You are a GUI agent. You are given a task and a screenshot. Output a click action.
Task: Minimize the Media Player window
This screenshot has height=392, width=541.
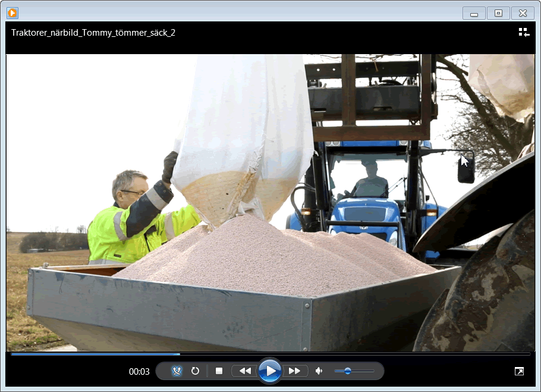tap(474, 13)
